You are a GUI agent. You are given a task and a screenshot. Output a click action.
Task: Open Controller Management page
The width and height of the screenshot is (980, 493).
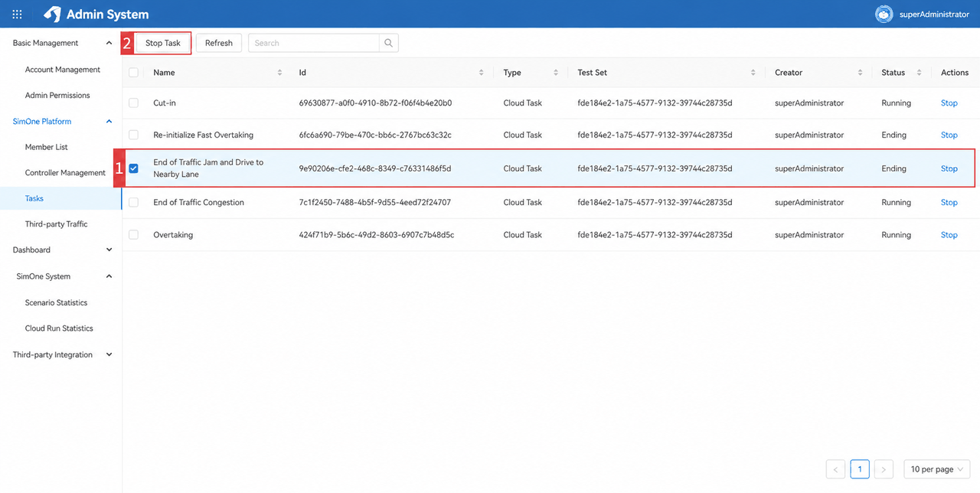click(65, 173)
